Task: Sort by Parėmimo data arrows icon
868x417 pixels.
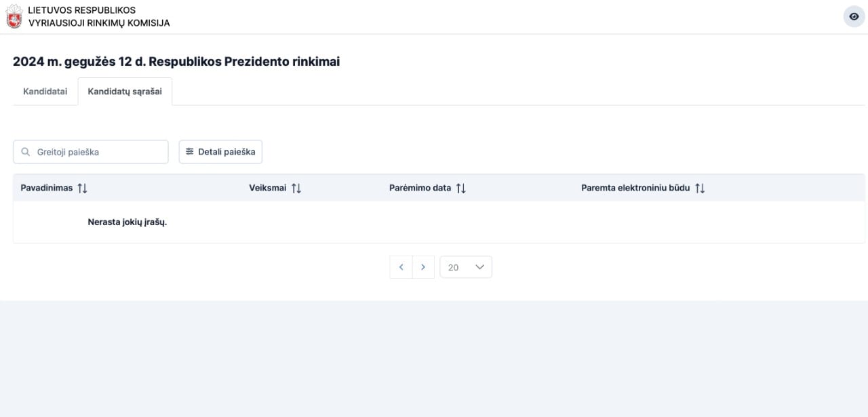Action: point(461,188)
